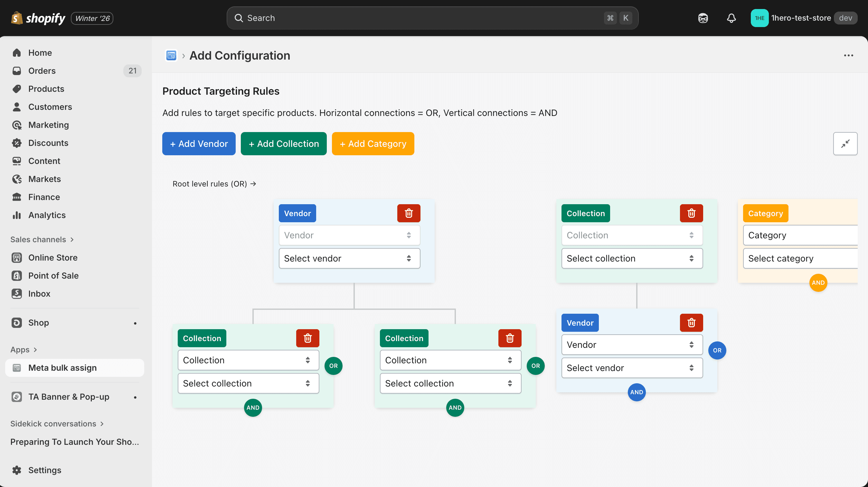Delete the top Vendor rule via trash icon

408,213
